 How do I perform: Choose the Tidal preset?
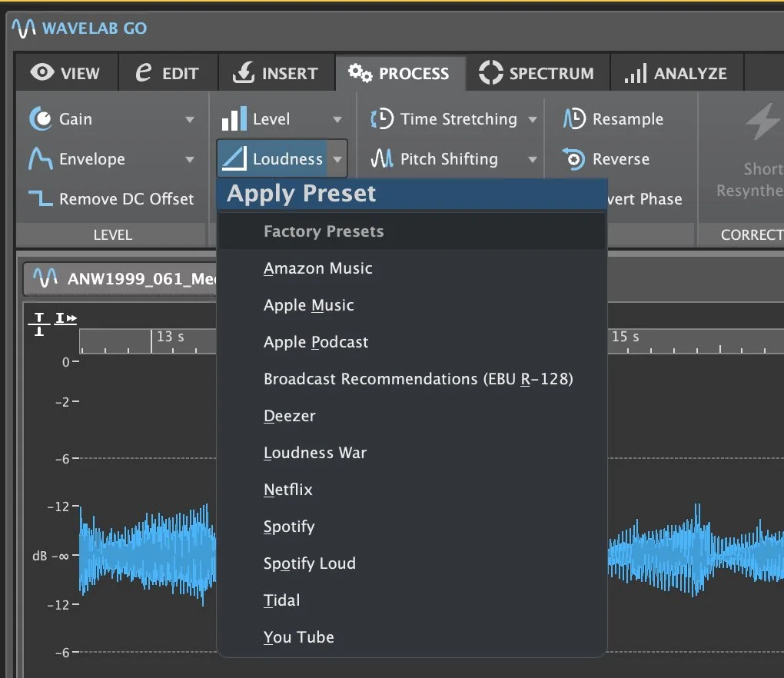click(x=413, y=600)
